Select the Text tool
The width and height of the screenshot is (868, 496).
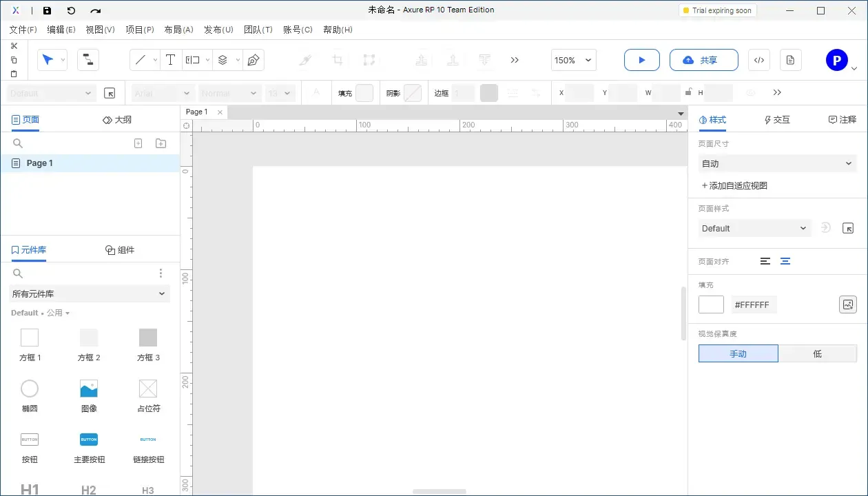[170, 60]
